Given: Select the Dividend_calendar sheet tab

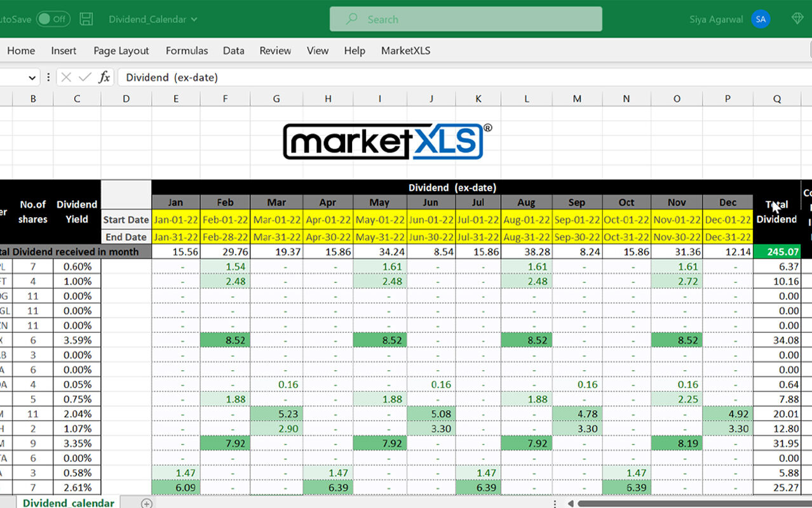Looking at the screenshot, I should (69, 503).
